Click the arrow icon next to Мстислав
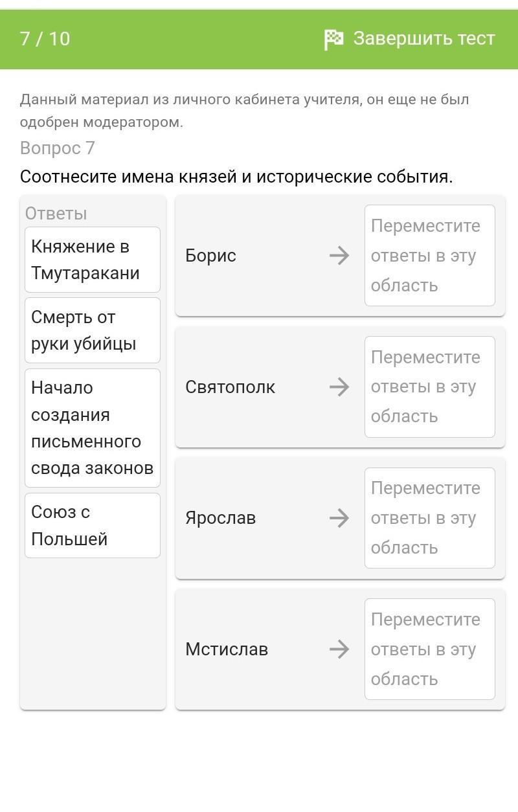The image size is (518, 812). [x=339, y=649]
